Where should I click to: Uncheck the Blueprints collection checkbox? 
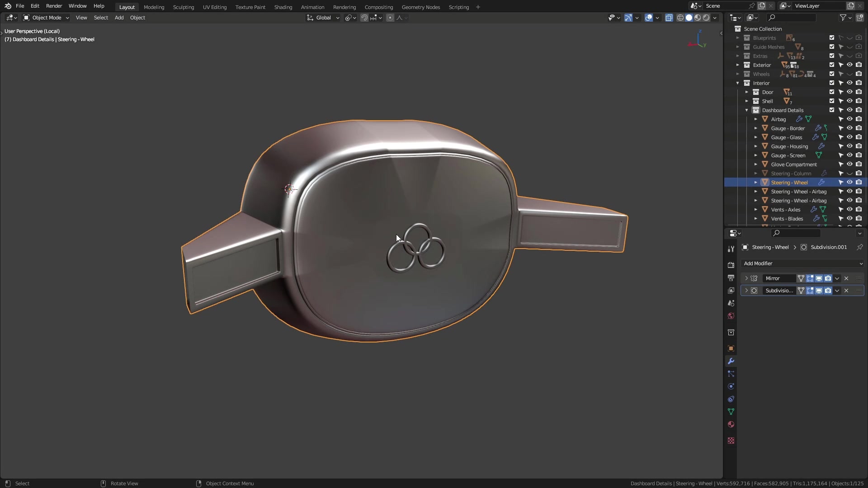pyautogui.click(x=832, y=38)
